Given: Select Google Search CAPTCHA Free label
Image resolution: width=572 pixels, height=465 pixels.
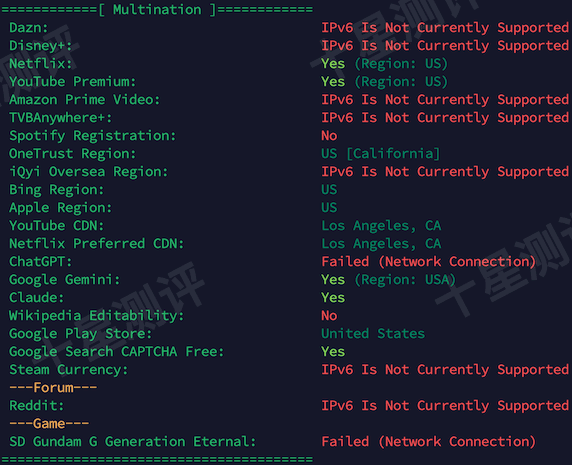Looking at the screenshot, I should [116, 352].
